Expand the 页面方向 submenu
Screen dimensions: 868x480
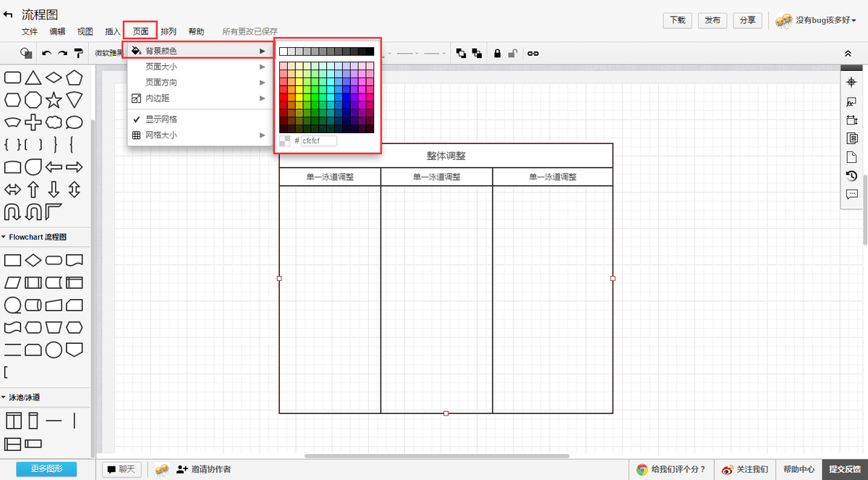[x=200, y=83]
